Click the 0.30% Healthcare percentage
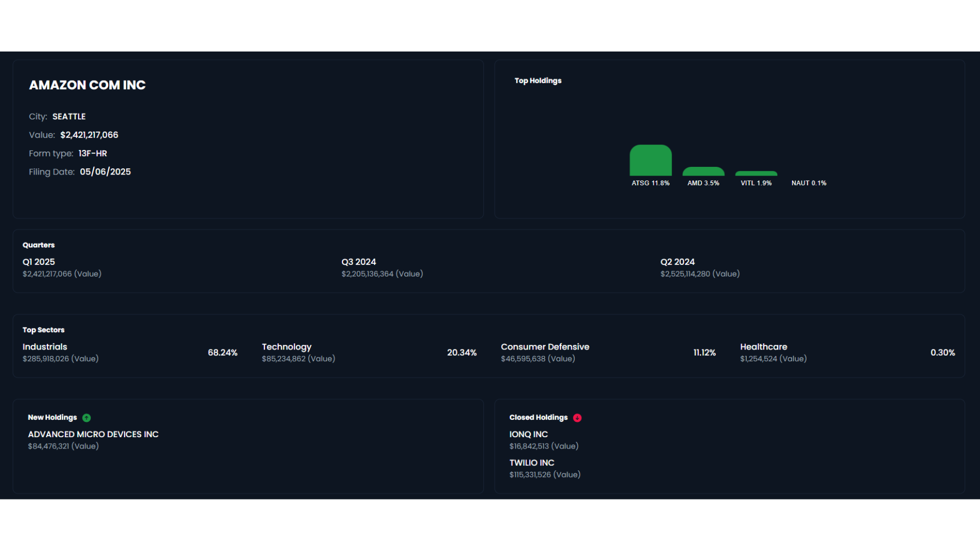The height and width of the screenshot is (551, 980). (x=943, y=353)
